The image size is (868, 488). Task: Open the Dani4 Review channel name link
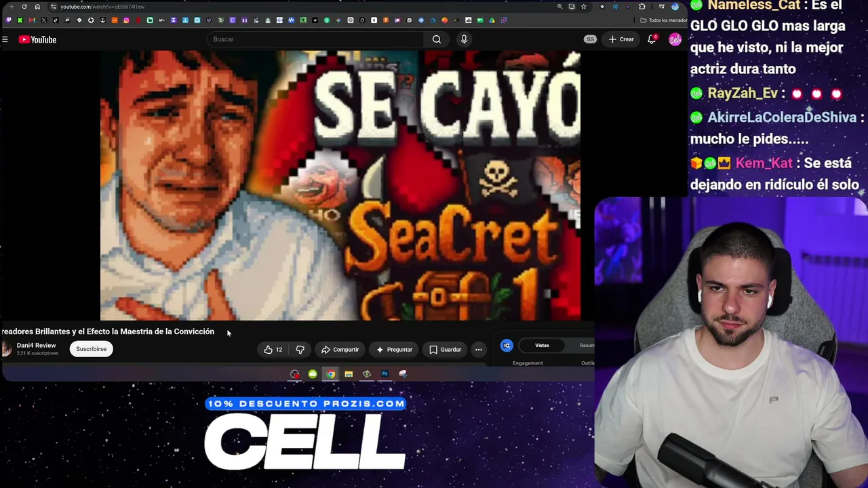36,346
